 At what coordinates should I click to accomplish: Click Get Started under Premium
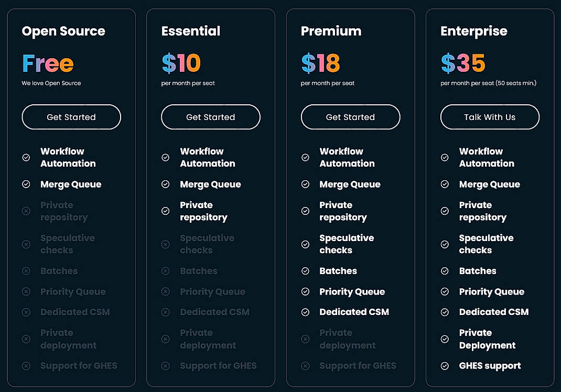point(350,117)
